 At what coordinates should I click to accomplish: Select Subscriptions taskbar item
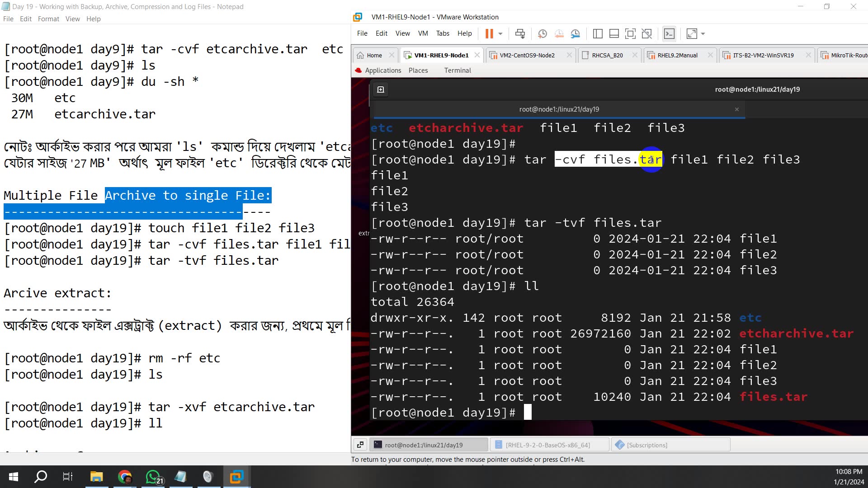tap(671, 445)
